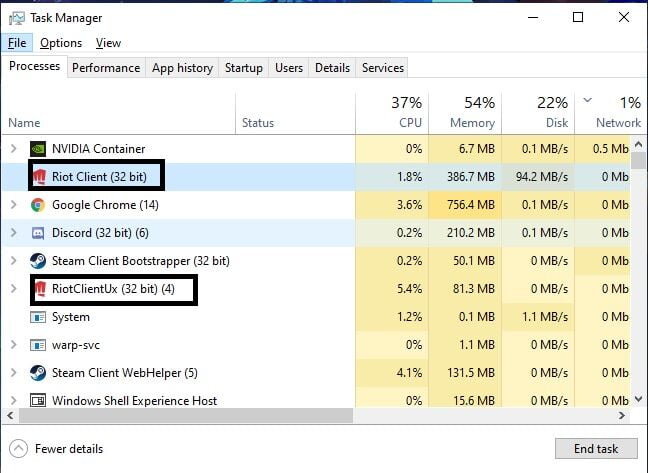
Task: Sort processes by Memory column
Action: (472, 122)
